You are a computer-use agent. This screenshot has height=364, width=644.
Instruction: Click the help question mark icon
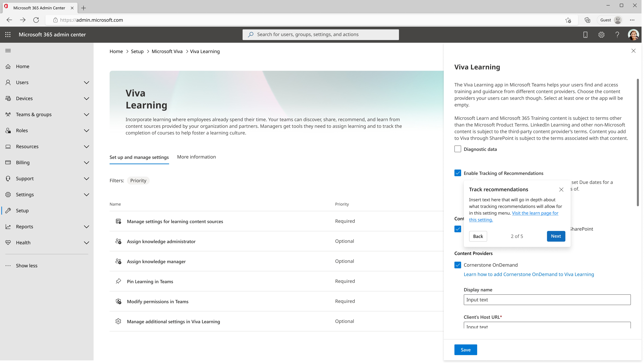pyautogui.click(x=617, y=35)
